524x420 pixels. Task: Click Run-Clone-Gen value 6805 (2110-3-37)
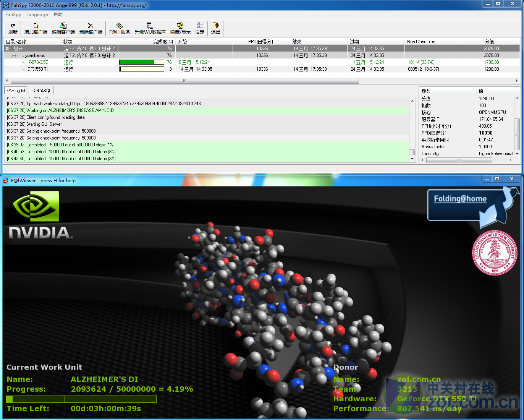coord(423,69)
